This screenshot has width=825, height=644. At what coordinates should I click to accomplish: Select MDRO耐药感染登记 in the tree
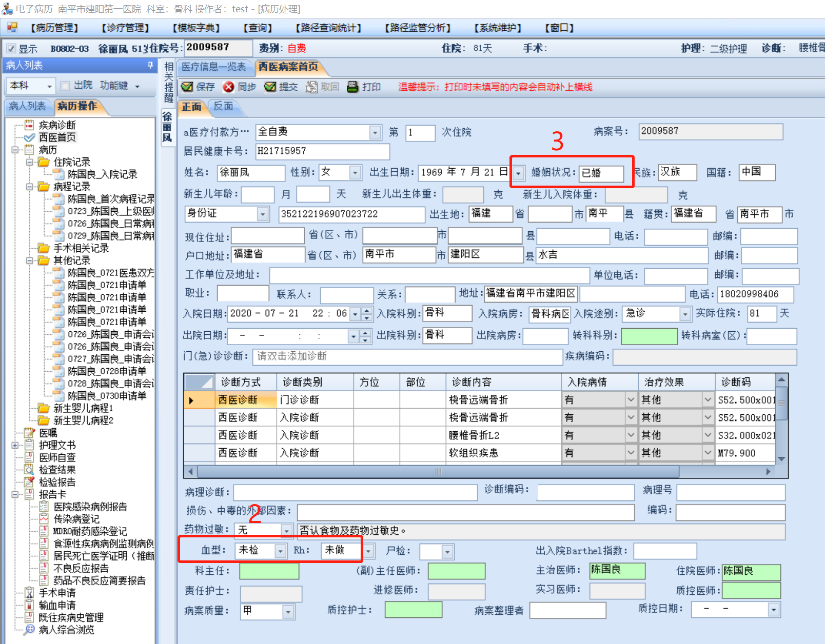(90, 531)
